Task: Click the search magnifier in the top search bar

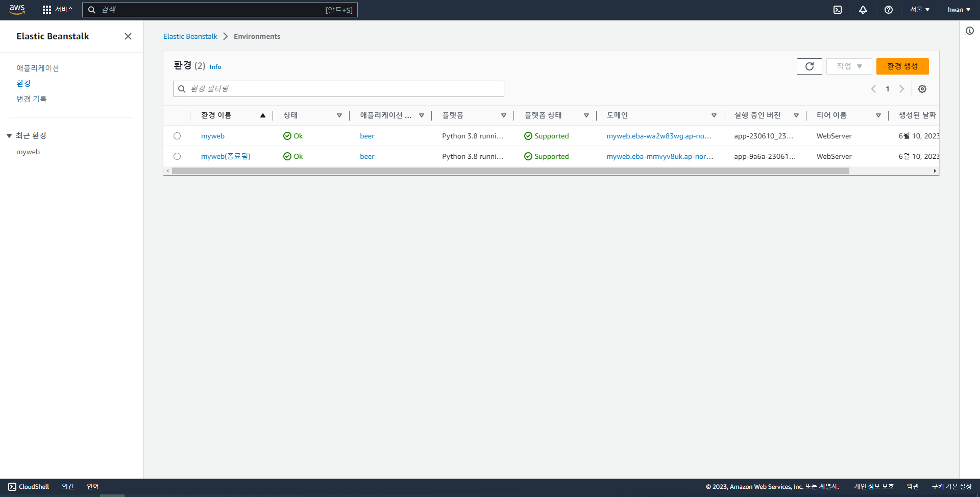Action: (92, 10)
